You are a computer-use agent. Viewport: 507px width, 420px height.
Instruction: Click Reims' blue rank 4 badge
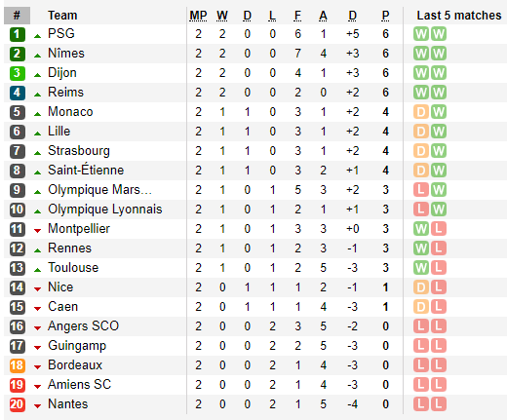(x=18, y=93)
